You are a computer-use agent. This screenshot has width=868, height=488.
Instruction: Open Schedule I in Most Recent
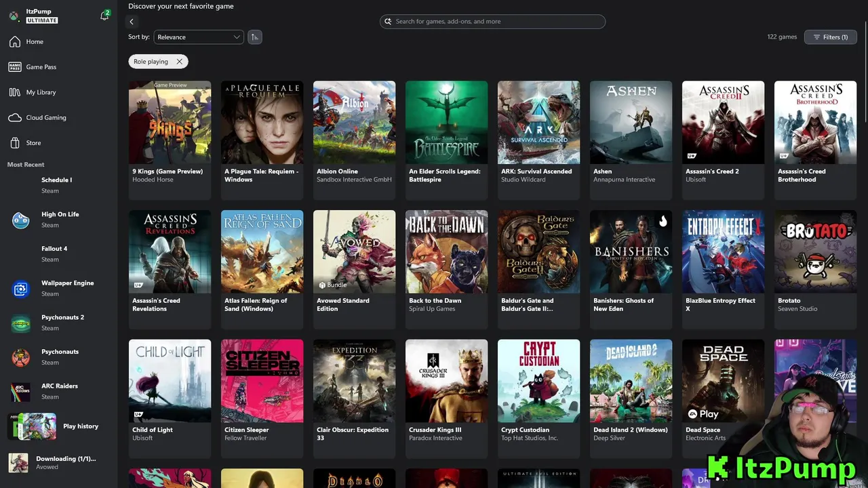[x=58, y=185]
